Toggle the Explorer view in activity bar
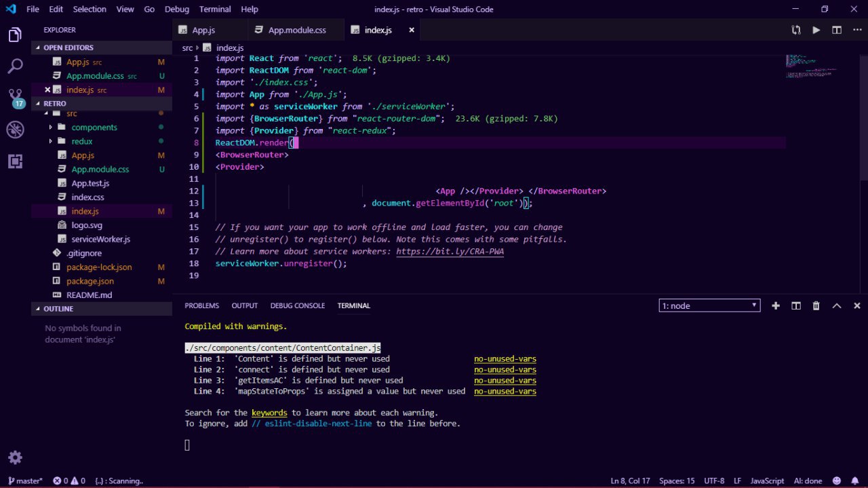Image resolution: width=868 pixels, height=488 pixels. tap(15, 35)
